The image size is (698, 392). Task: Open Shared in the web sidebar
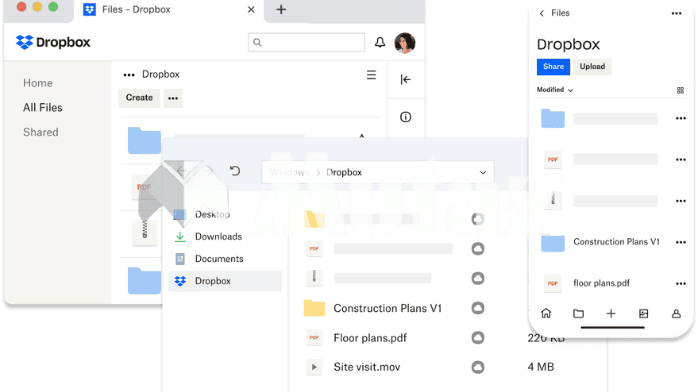pos(41,132)
